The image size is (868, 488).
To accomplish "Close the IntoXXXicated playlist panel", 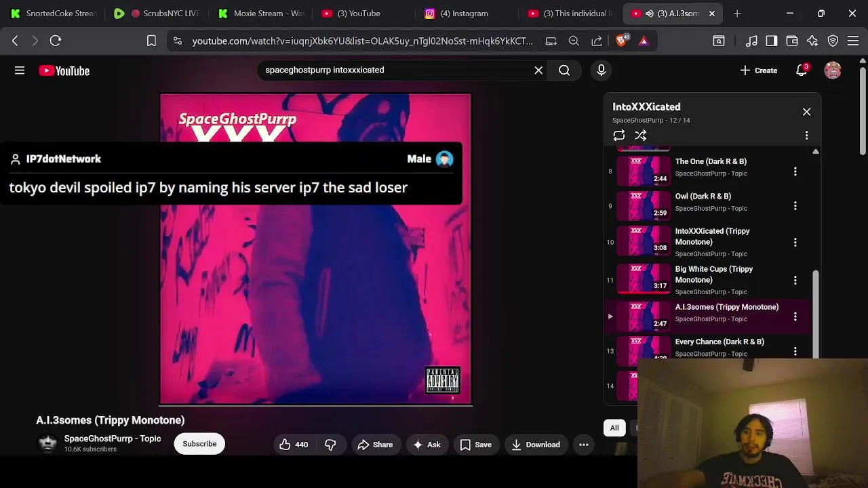I will click(806, 112).
